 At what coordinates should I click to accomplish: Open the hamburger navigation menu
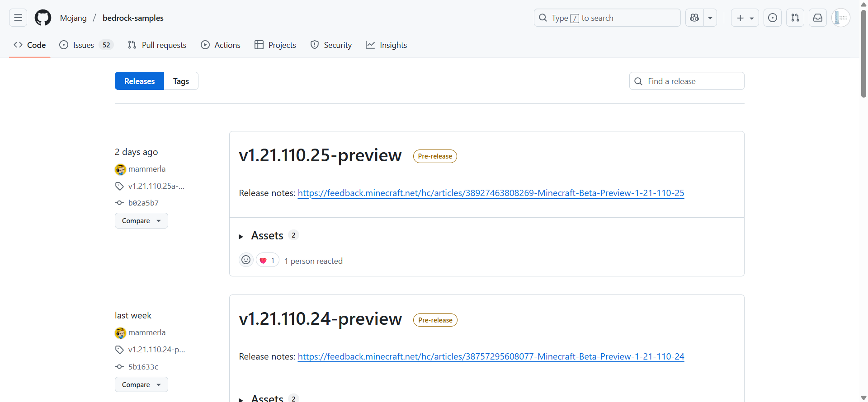(x=18, y=18)
